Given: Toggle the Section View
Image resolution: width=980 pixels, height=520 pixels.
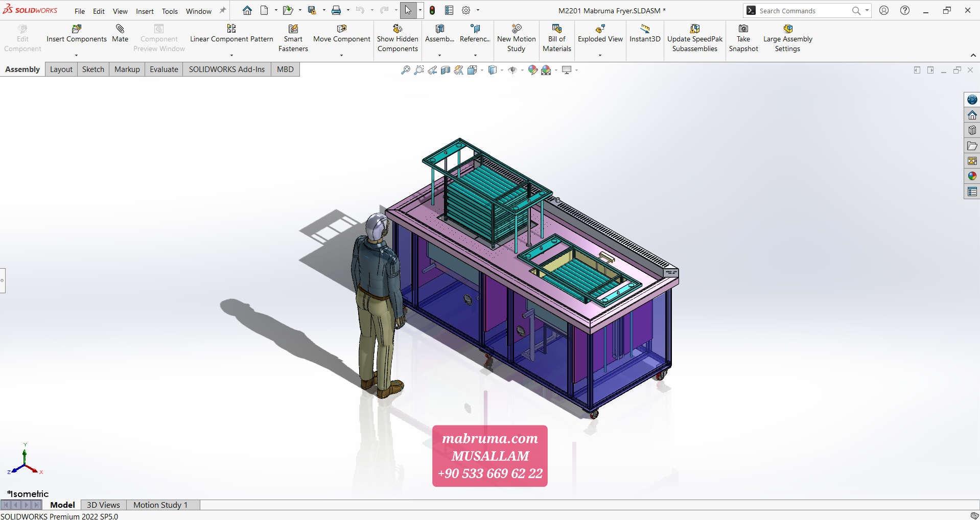Looking at the screenshot, I should pos(446,70).
